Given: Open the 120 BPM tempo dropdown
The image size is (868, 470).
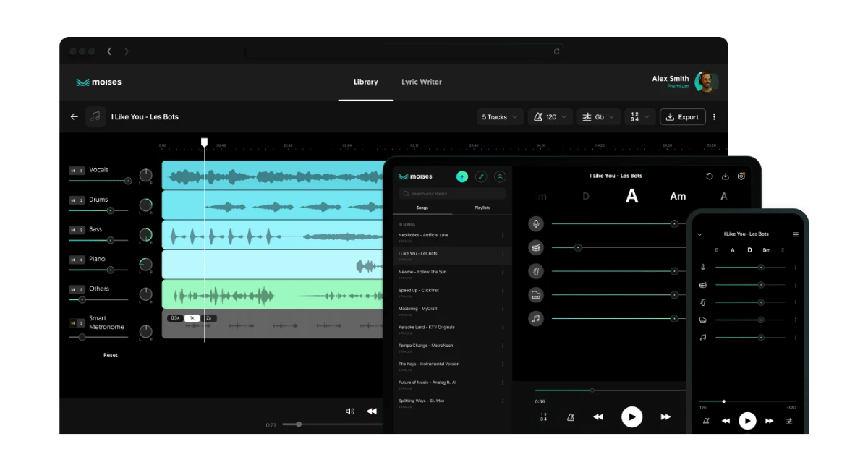Looking at the screenshot, I should click(x=550, y=117).
